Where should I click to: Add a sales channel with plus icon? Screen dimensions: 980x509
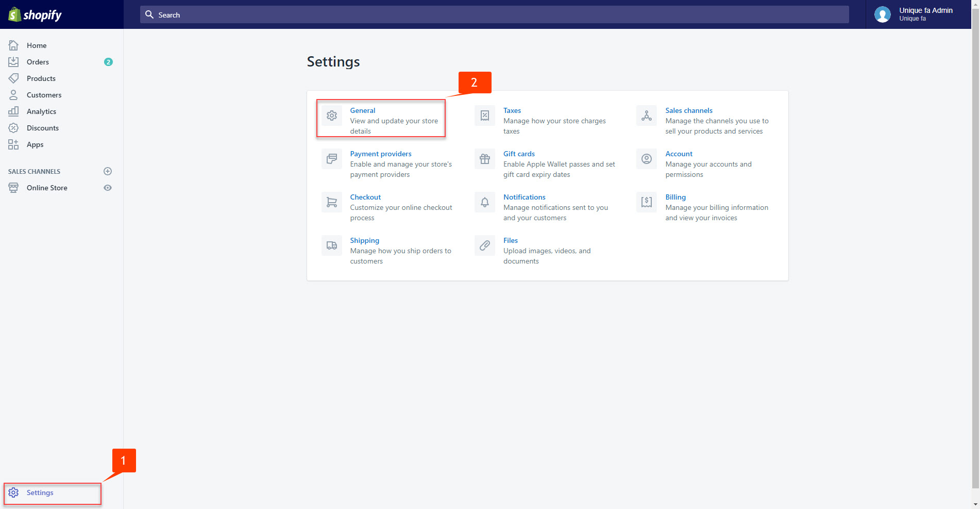click(x=108, y=171)
